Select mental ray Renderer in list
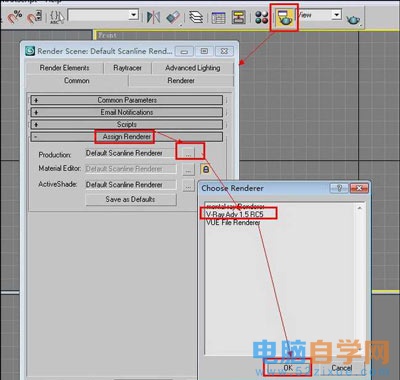 coord(235,206)
